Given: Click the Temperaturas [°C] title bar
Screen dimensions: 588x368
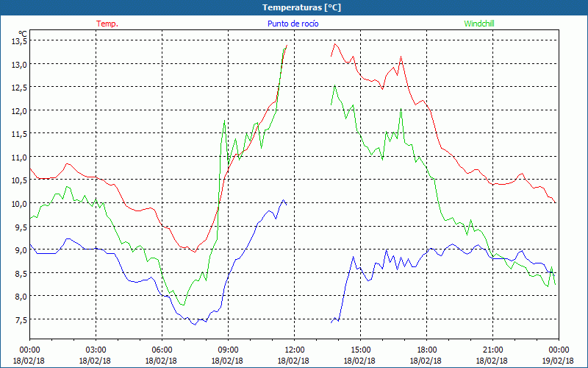Looking at the screenshot, I should [294, 7].
